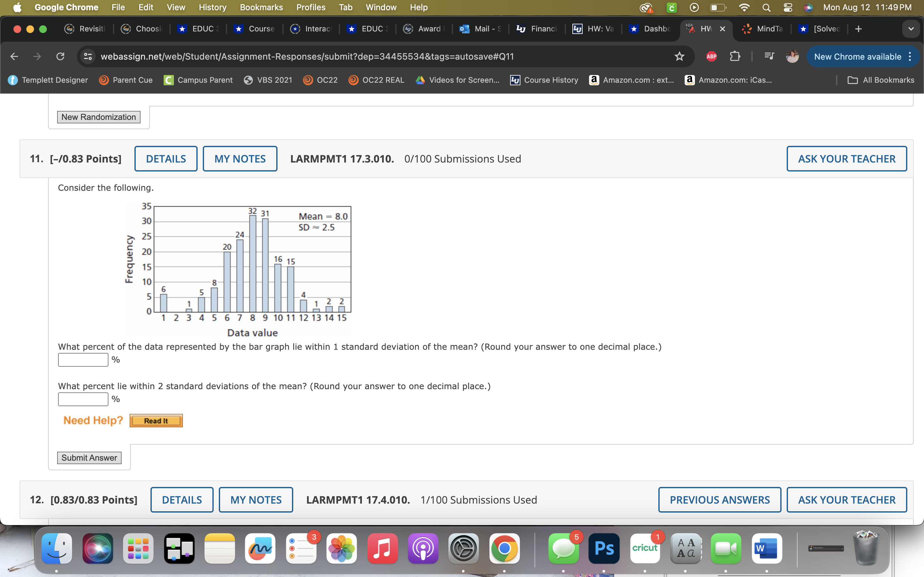
Task: Click the first percentage answer field
Action: [82, 359]
